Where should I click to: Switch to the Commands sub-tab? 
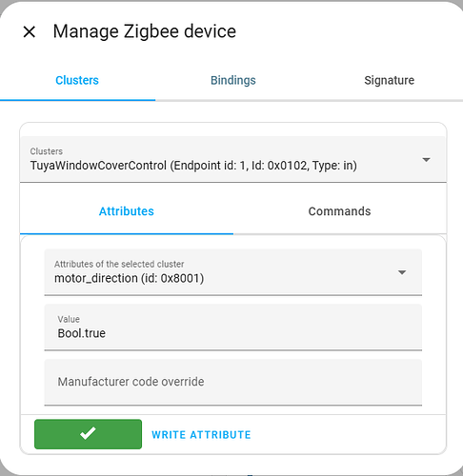pos(339,211)
